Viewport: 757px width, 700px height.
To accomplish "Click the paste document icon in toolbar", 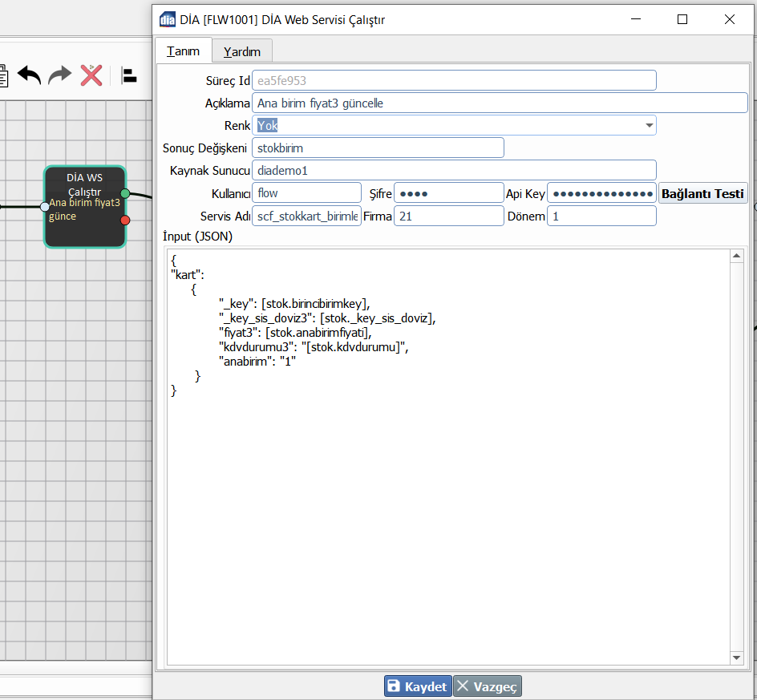I will [3, 75].
